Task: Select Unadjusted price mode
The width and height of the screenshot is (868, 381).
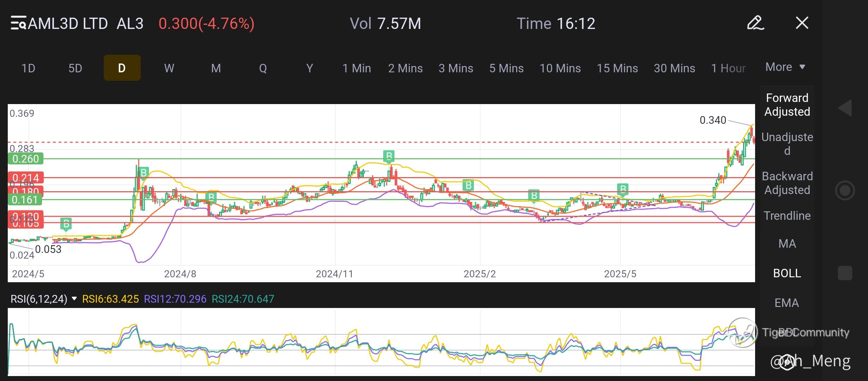Action: point(787,144)
